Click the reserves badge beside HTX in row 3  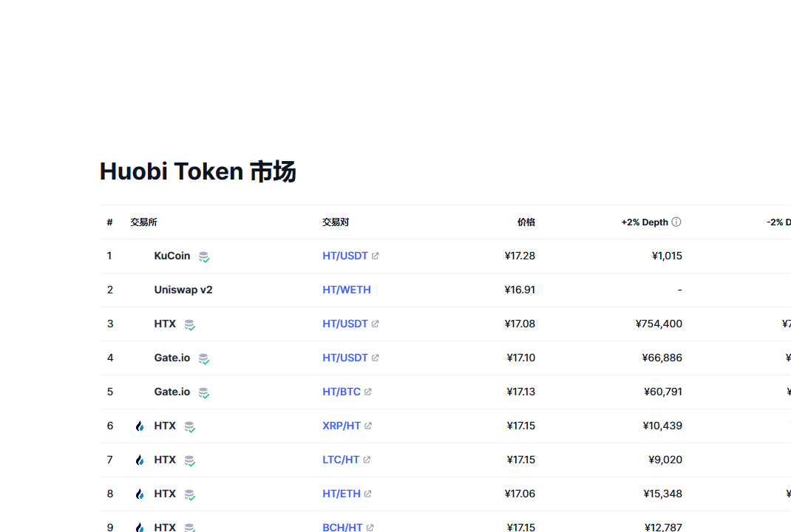(x=189, y=325)
